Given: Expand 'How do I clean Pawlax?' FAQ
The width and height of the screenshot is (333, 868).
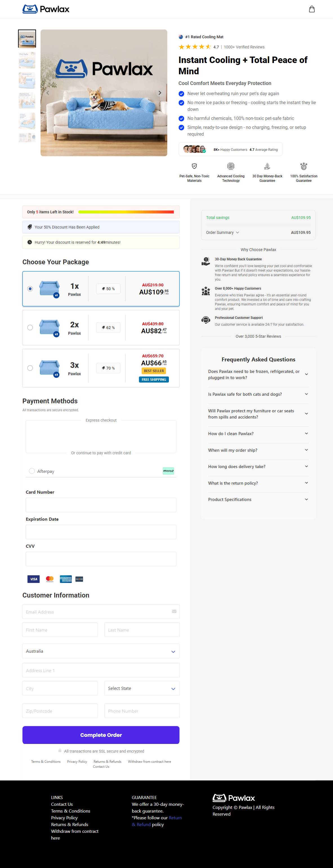Looking at the screenshot, I should click(258, 434).
